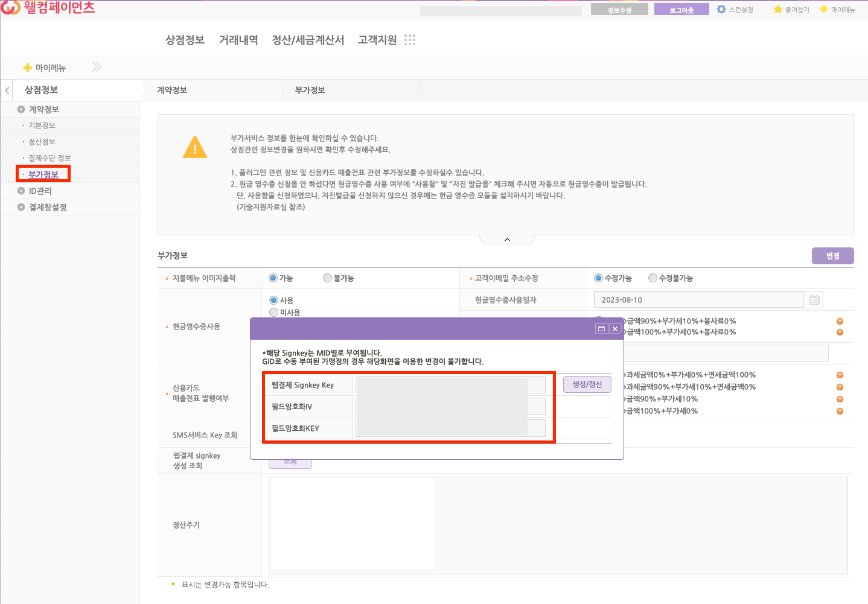Click help icon for 금액100%+부가세0%+봉사료0%
This screenshot has height=604, width=868.
tap(840, 332)
